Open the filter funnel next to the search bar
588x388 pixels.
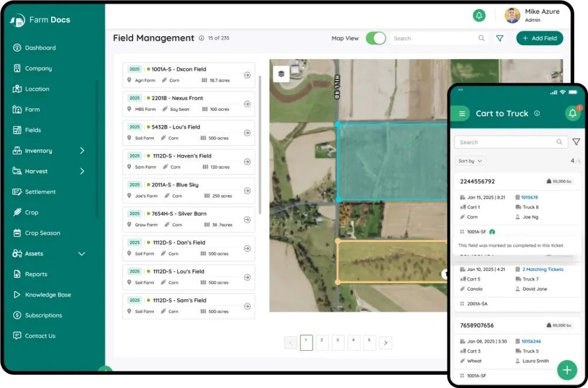point(499,38)
